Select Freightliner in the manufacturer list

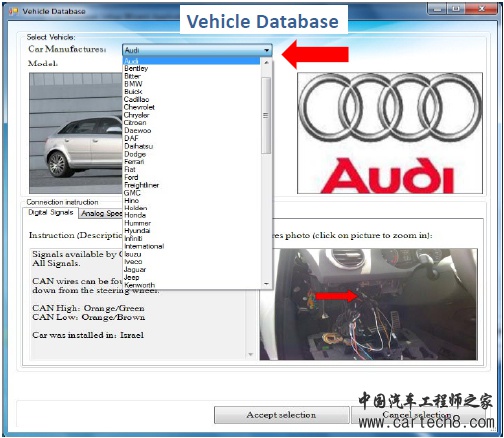(x=192, y=185)
